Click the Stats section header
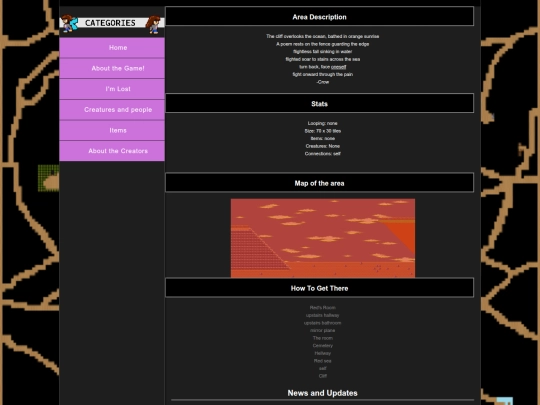The image size is (540, 405). pos(320,104)
